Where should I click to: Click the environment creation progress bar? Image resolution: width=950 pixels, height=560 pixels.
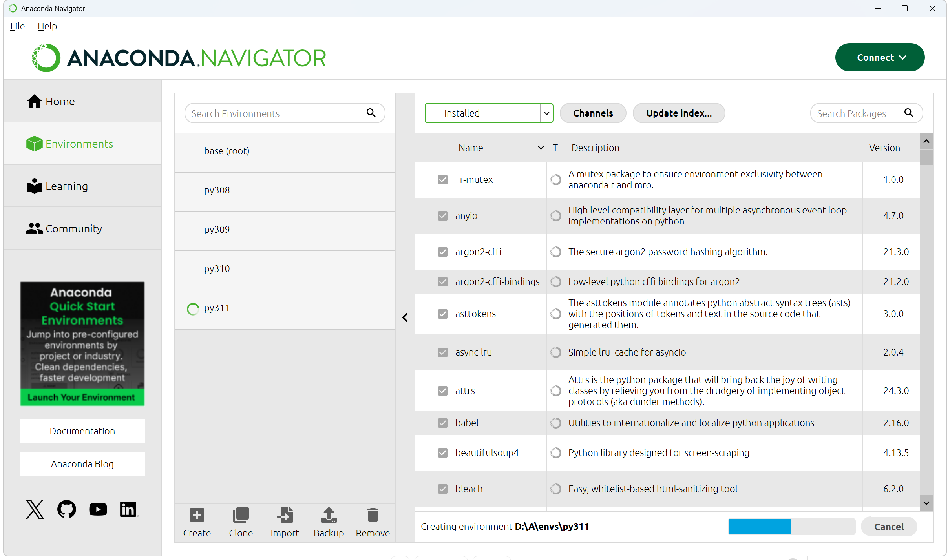pos(792,527)
